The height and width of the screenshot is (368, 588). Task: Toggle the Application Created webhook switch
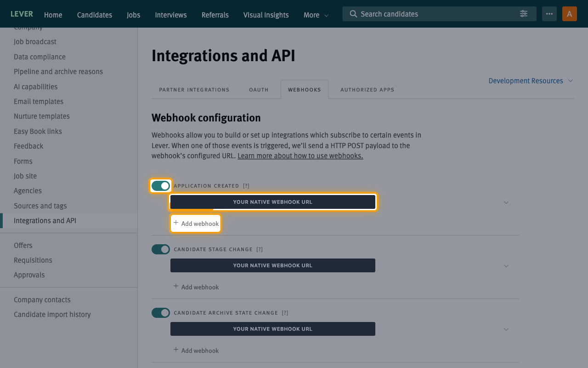tap(161, 186)
